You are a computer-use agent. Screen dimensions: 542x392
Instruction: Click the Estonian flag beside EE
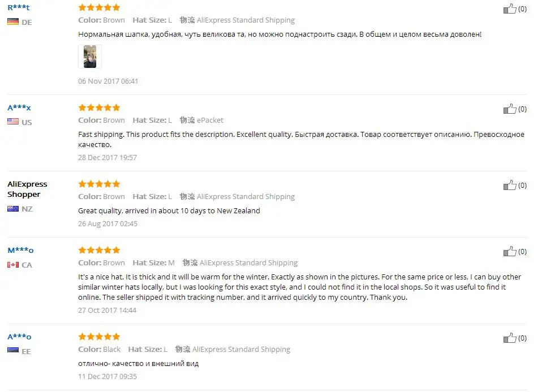(13, 351)
